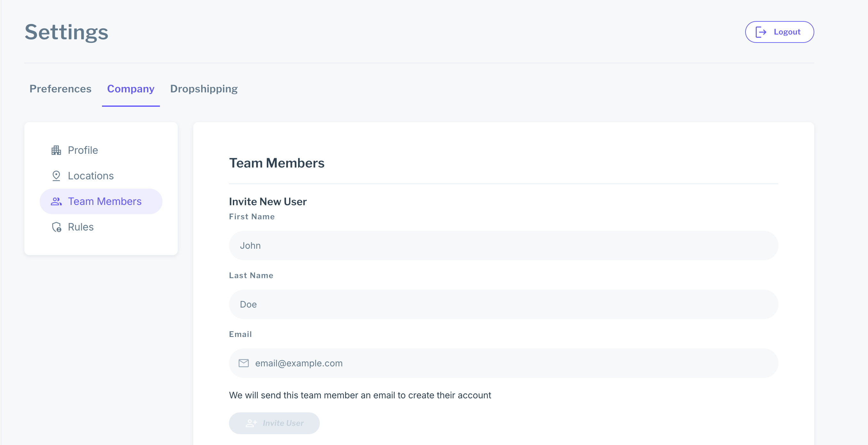Click the add-person icon on Invite User
Screen dimensions: 868x445
tap(251, 423)
